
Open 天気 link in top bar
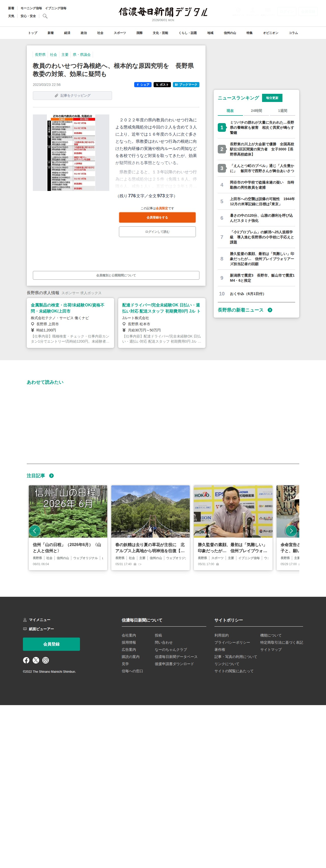pos(11,16)
